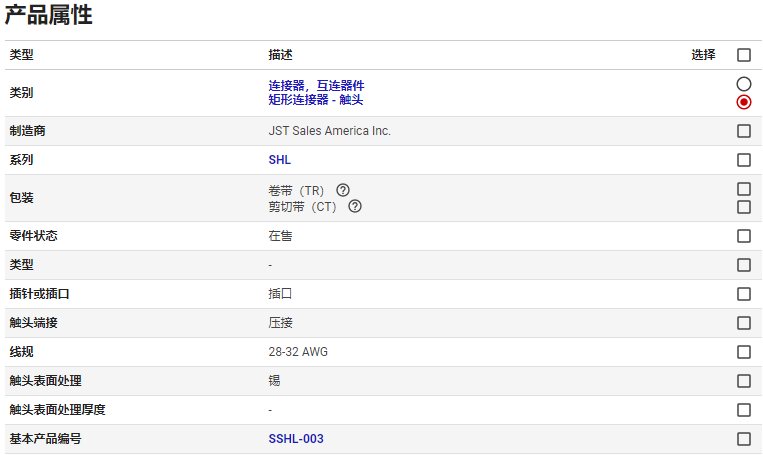The height and width of the screenshot is (455, 763).
Task: Enable the 剪切带 (CT) packaging checkbox
Action: click(x=743, y=207)
